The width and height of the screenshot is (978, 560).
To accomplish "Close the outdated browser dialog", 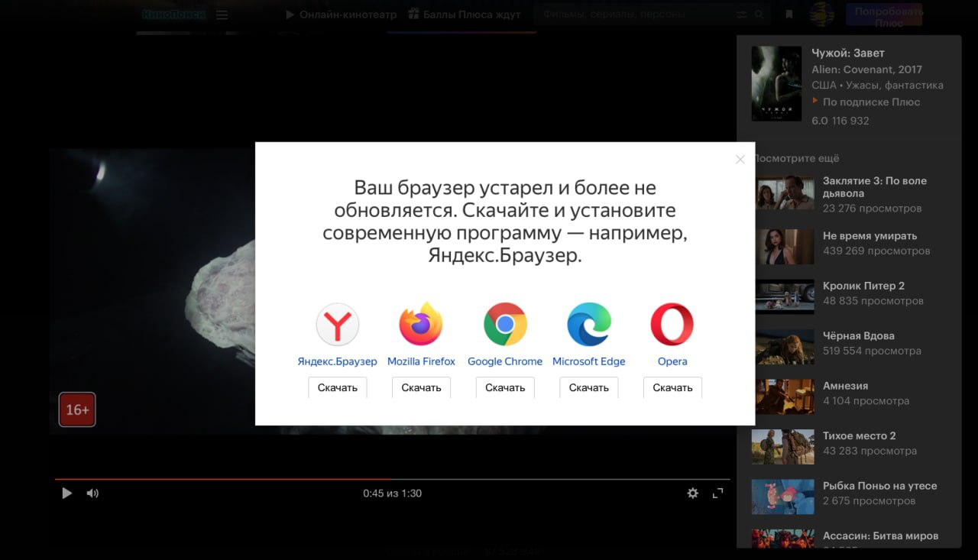I will pos(740,159).
